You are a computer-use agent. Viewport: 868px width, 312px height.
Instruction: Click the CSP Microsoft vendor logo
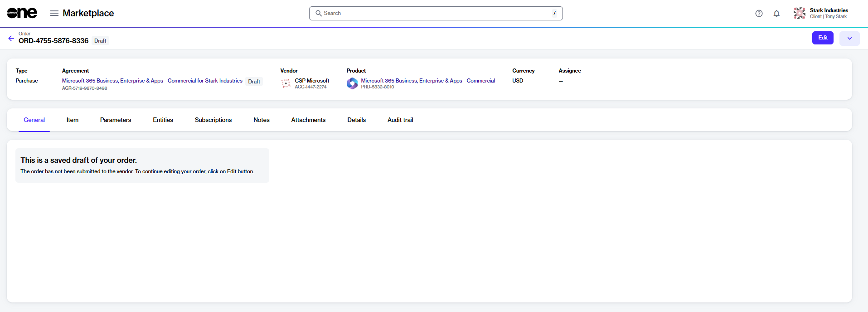(x=286, y=83)
